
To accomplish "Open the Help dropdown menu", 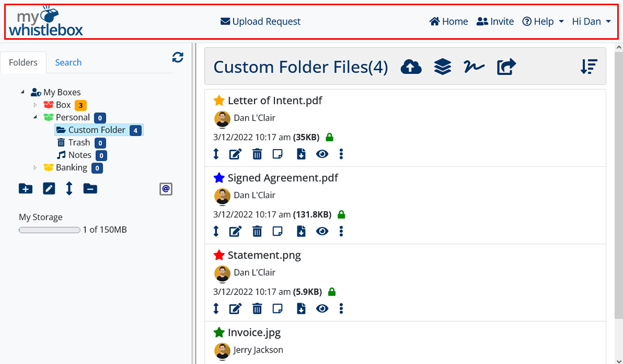I will click(x=543, y=21).
